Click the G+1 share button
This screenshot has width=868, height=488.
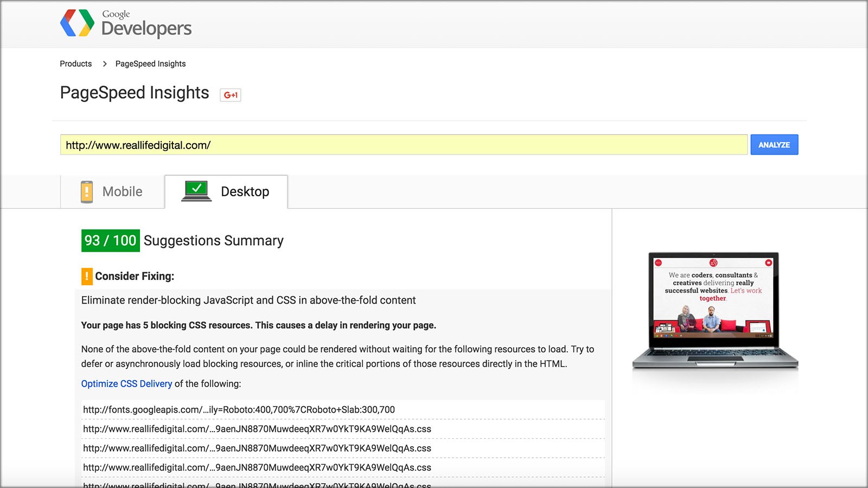coord(231,95)
